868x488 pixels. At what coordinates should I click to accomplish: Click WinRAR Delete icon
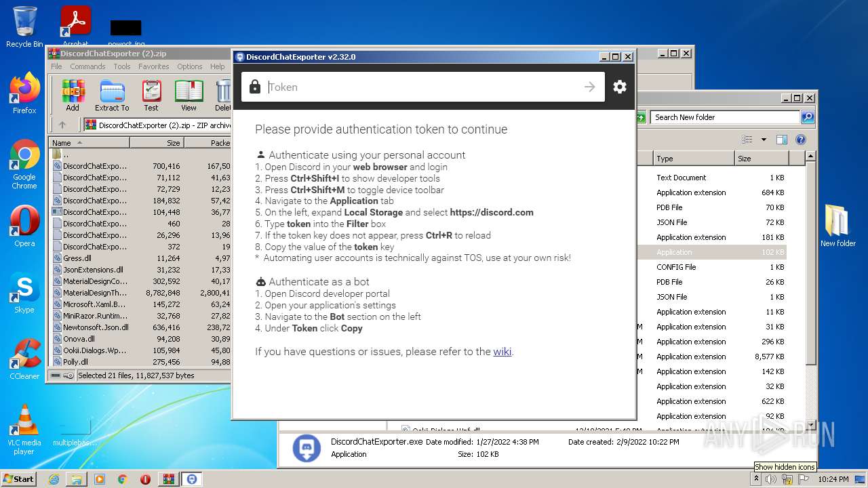point(223,95)
